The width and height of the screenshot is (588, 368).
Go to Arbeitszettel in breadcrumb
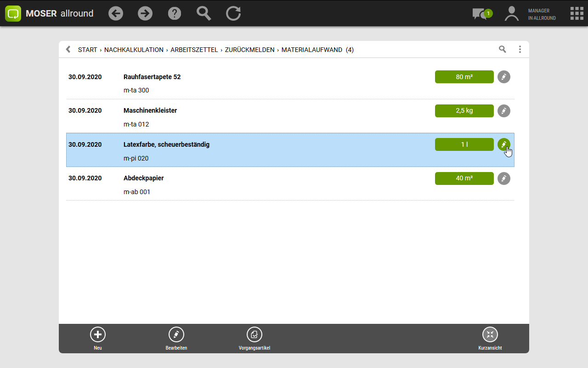pos(194,50)
